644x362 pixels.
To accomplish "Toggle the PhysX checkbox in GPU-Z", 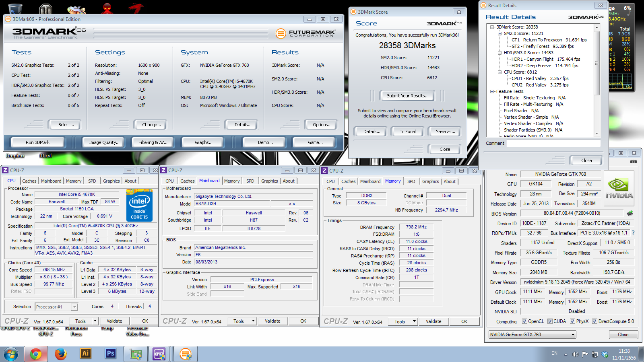I will point(572,321).
